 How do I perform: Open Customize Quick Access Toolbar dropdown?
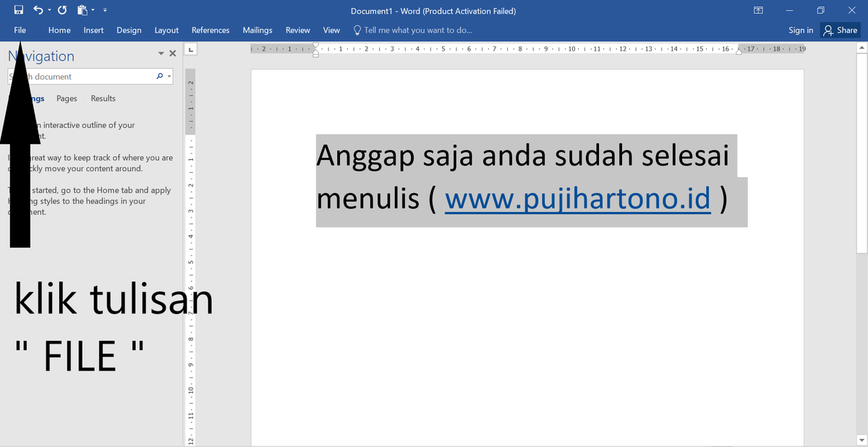point(106,11)
